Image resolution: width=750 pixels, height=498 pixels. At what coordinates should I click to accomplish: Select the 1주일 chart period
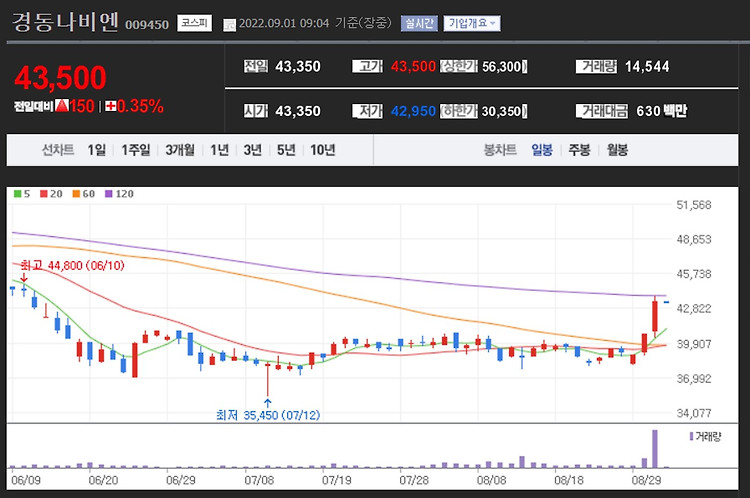pos(135,150)
